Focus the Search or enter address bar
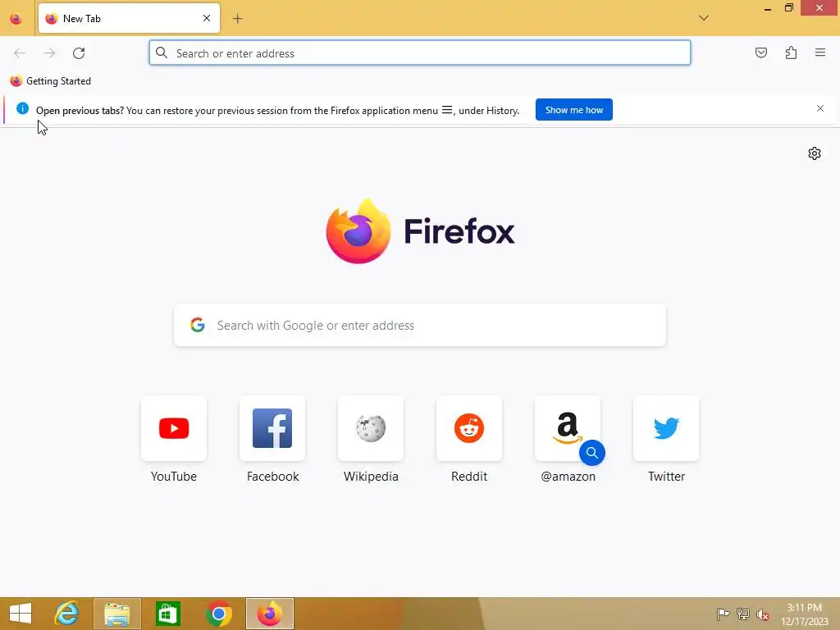 click(x=419, y=53)
